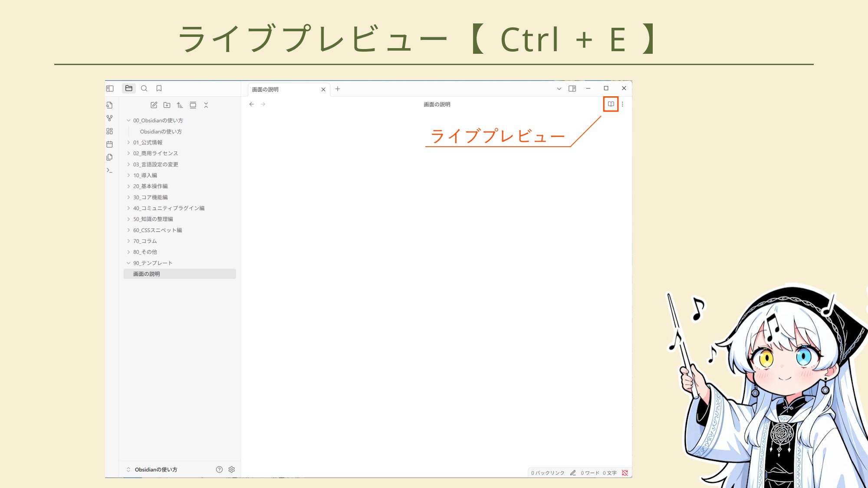Click the reading view book icon
The height and width of the screenshot is (488, 868).
[611, 104]
